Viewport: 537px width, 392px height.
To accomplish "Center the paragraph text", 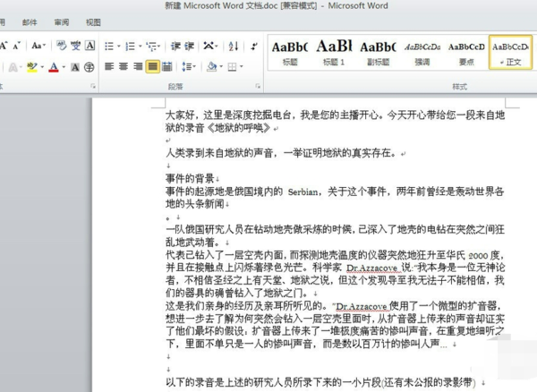I will tap(124, 66).
